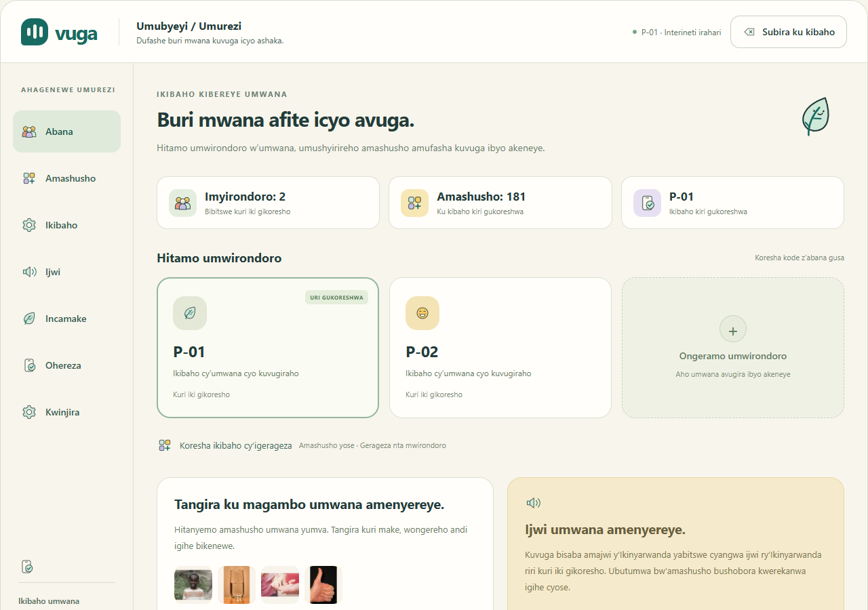Open the Abana sidebar item

(66, 131)
